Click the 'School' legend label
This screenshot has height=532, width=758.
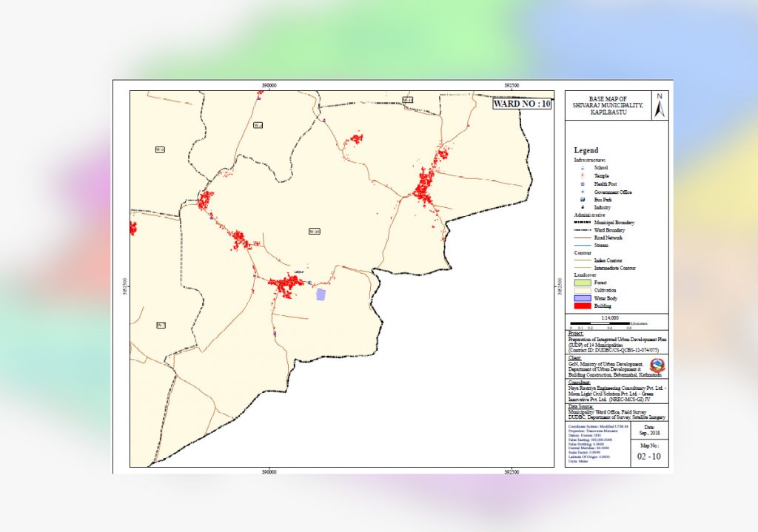coord(601,168)
